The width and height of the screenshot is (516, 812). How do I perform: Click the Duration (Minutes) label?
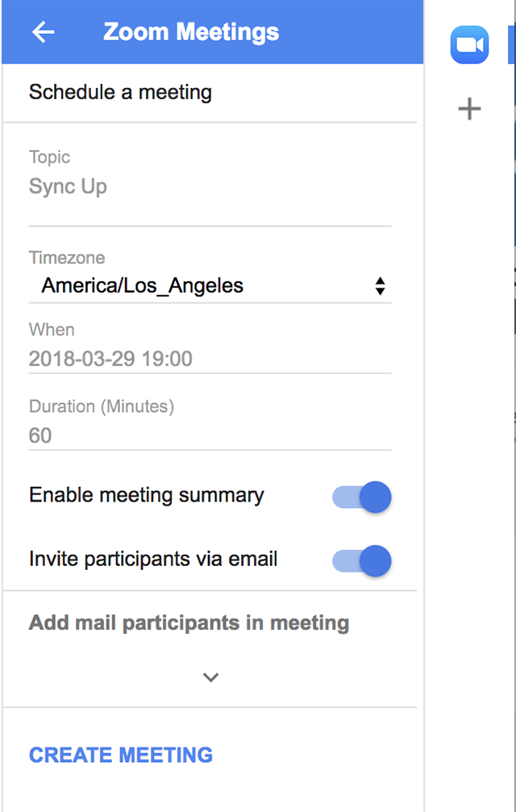click(102, 406)
